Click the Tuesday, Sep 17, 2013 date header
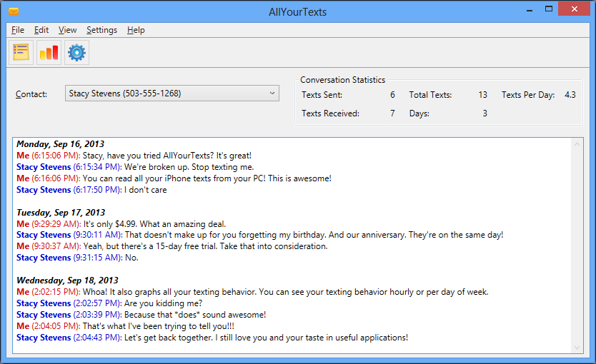The width and height of the screenshot is (596, 364). (x=61, y=212)
